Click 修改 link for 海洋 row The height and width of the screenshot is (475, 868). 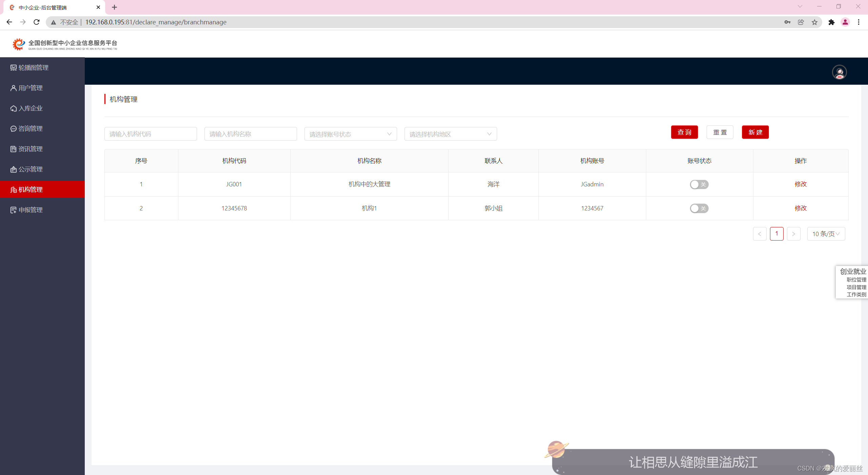(x=801, y=184)
